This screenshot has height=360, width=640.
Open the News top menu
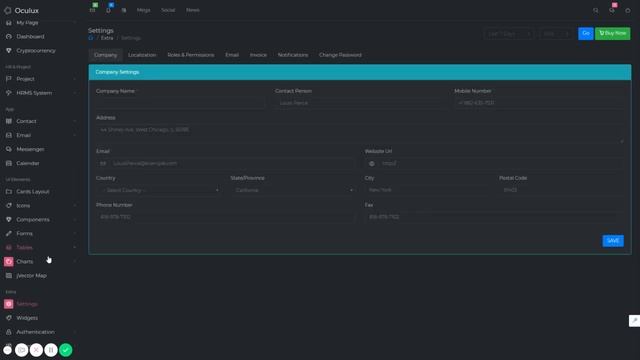[193, 10]
